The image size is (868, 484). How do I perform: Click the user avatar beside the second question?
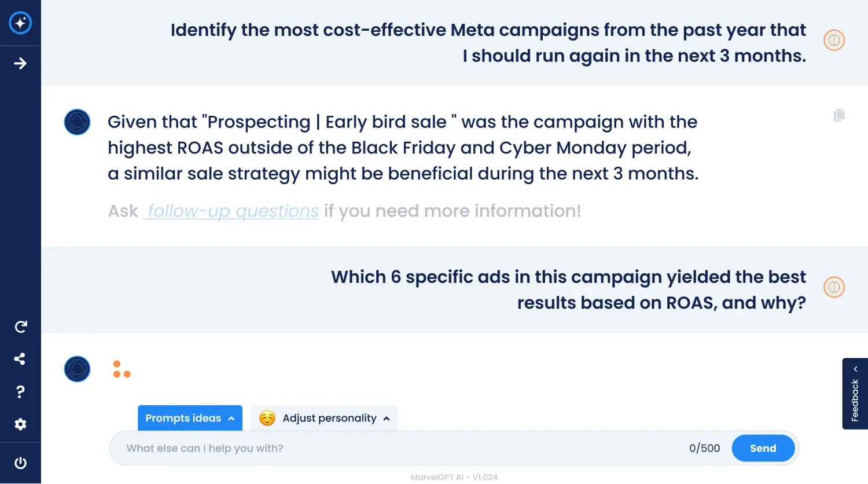pyautogui.click(x=834, y=287)
